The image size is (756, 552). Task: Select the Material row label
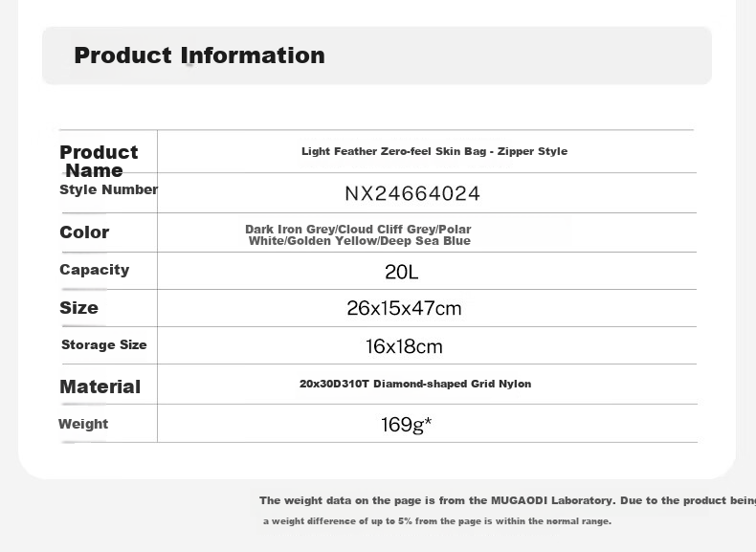pyautogui.click(x=100, y=386)
